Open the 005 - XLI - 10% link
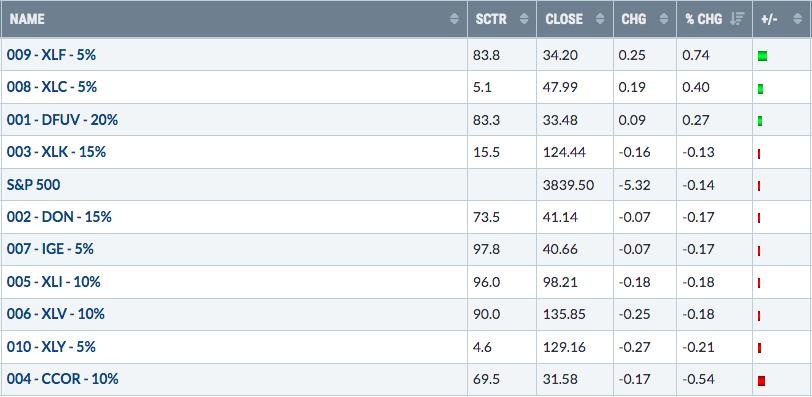Viewport: 812px width, 397px height. click(x=53, y=282)
